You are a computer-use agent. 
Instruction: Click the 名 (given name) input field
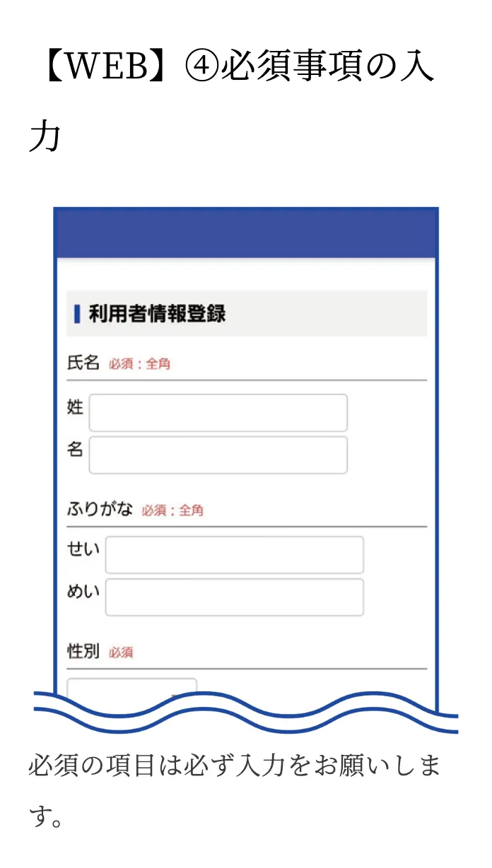pos(218,455)
